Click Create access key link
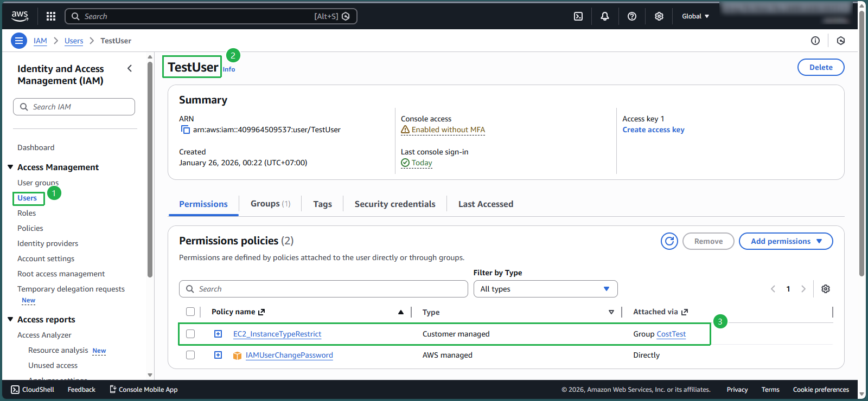The image size is (868, 401). pos(653,130)
